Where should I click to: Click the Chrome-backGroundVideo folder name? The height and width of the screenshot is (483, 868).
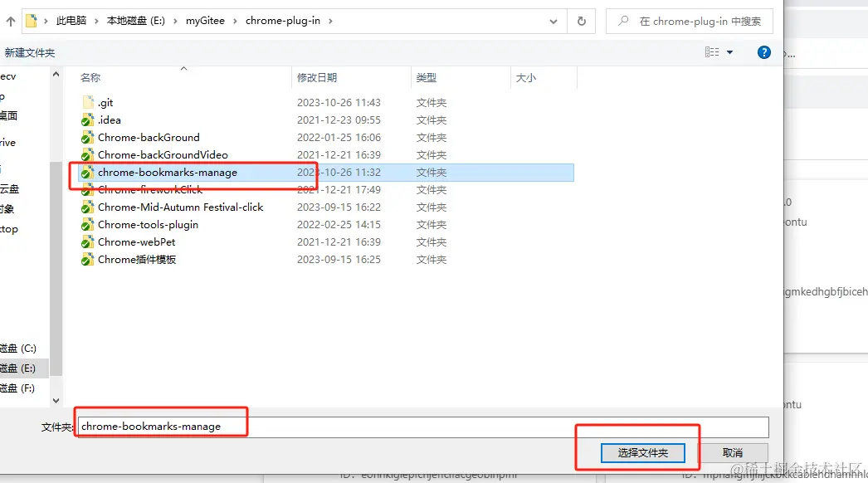pyautogui.click(x=163, y=154)
